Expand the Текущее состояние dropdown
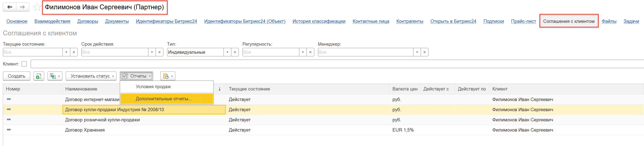Screen dimensions: 644x146 [x=66, y=52]
